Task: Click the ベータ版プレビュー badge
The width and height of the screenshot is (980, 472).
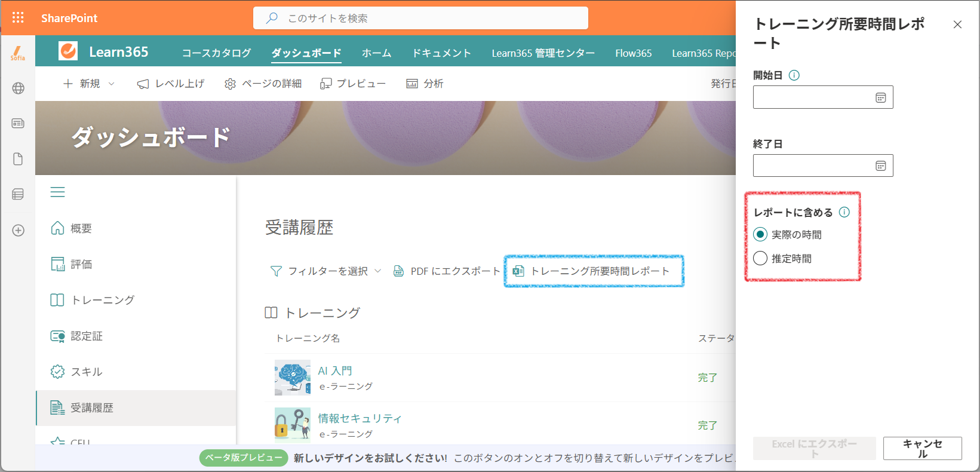Action: click(244, 458)
